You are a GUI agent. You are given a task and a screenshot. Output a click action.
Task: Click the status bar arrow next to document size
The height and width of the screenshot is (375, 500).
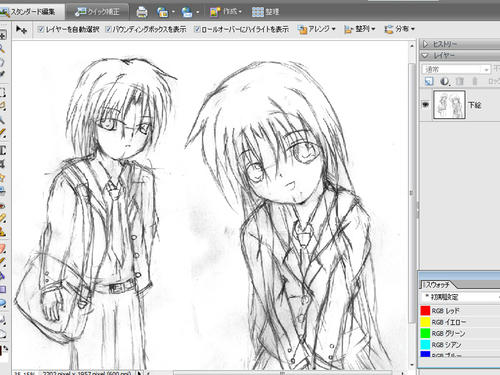click(x=139, y=373)
